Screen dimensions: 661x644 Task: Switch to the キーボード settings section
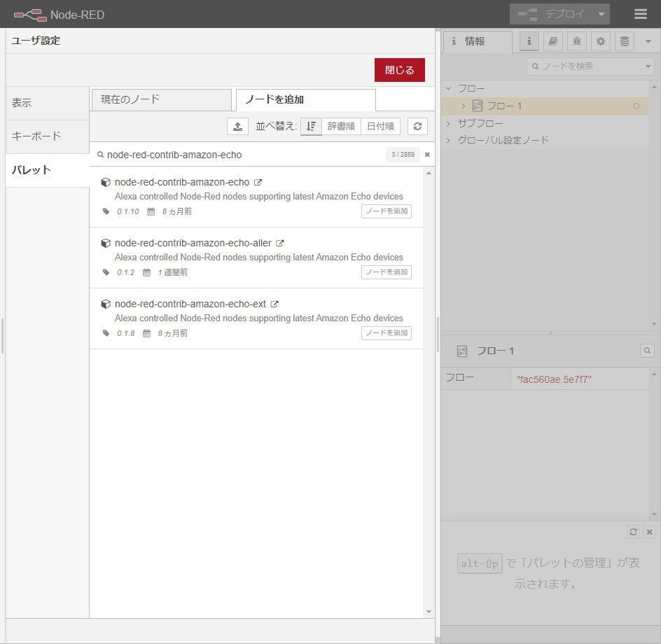click(x=47, y=136)
